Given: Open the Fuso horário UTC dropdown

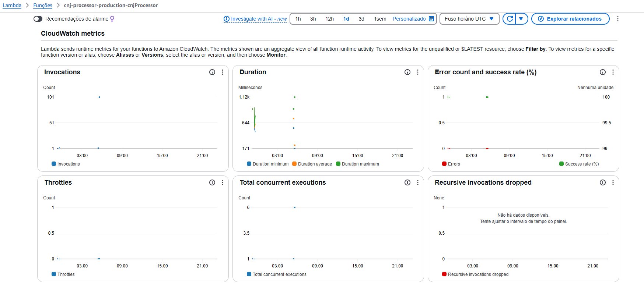Looking at the screenshot, I should [x=469, y=19].
